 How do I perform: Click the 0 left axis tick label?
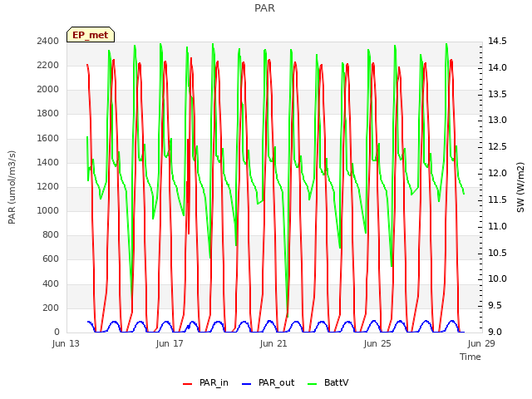point(57,332)
